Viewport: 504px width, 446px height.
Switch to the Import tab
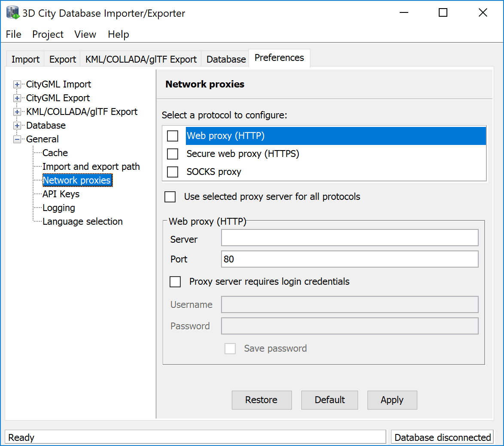[x=24, y=59]
